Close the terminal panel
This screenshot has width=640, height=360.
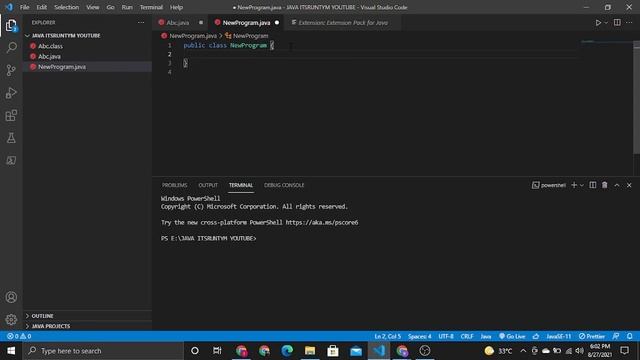point(629,185)
